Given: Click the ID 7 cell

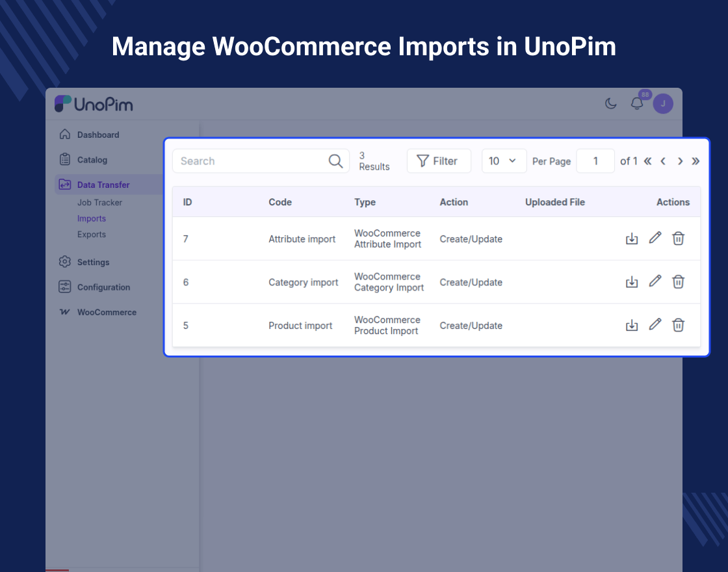Looking at the screenshot, I should coord(186,239).
